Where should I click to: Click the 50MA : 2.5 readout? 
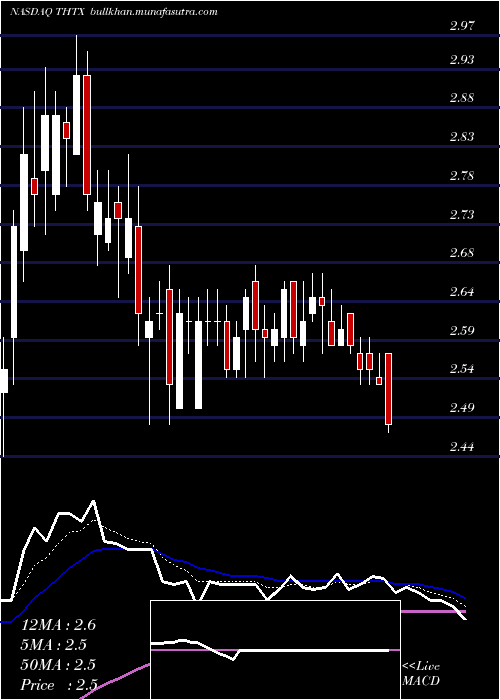58,665
